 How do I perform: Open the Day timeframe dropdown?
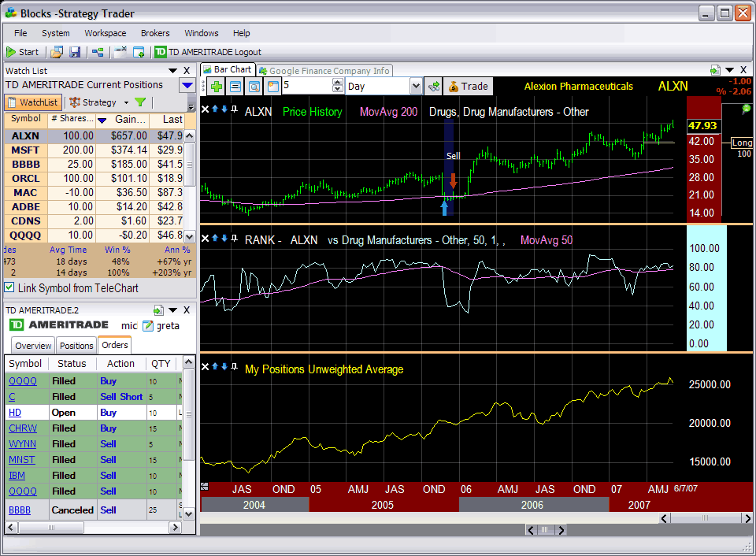[x=416, y=87]
